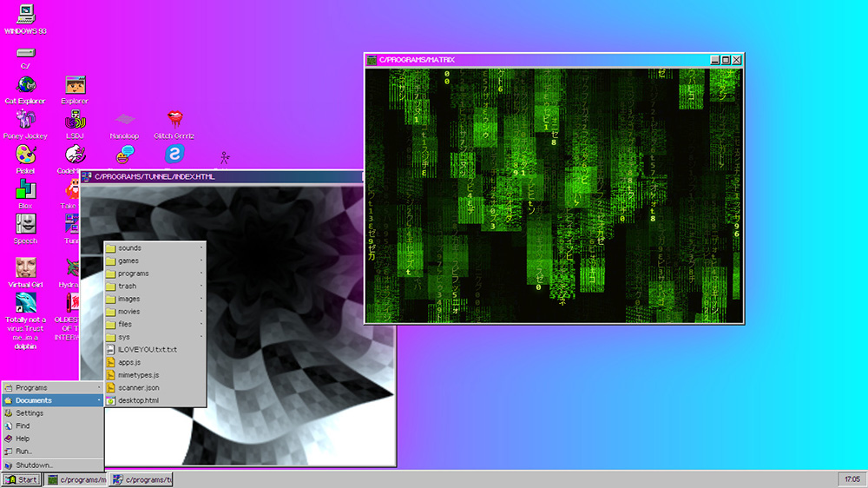
Task: Click the C/PROGRAMS/MATRIX title bar text
Action: [x=417, y=60]
